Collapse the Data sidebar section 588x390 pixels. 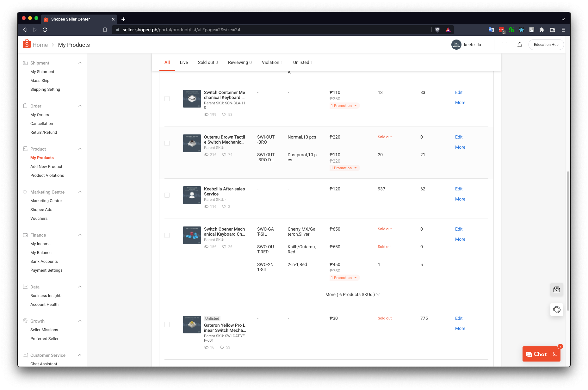click(80, 287)
